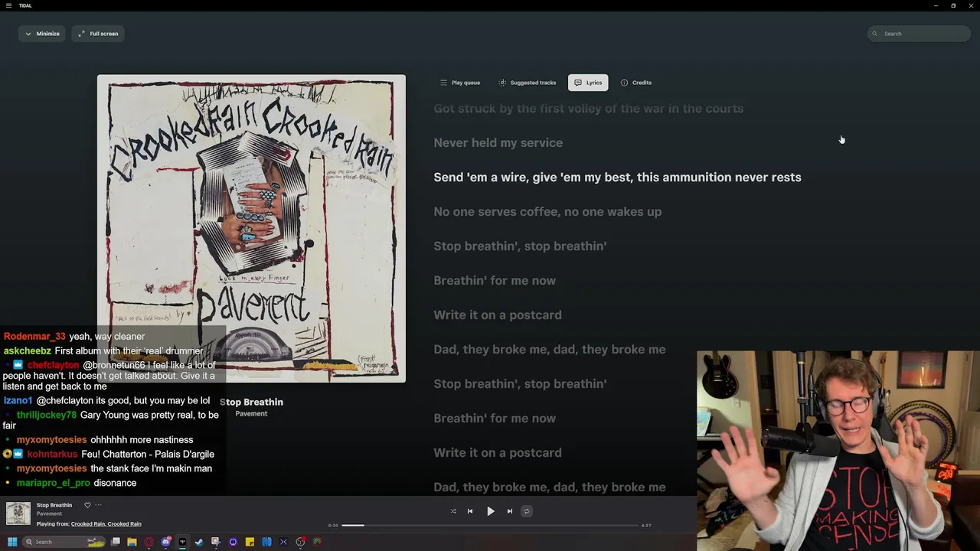980x551 pixels.
Task: Click the highlighted lyric 'Send 'em a wire'
Action: point(617,178)
